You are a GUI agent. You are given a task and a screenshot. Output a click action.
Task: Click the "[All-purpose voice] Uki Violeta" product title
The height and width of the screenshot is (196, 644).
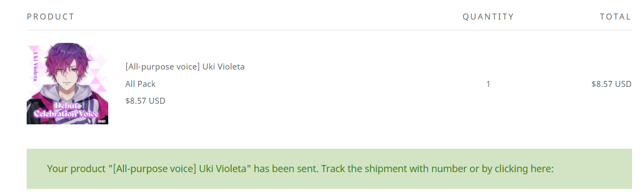coord(185,66)
